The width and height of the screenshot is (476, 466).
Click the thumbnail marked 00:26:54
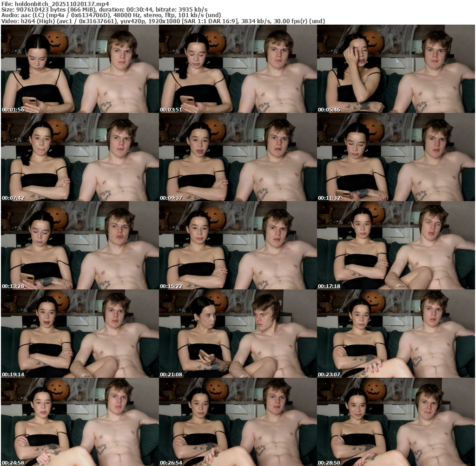click(238, 422)
